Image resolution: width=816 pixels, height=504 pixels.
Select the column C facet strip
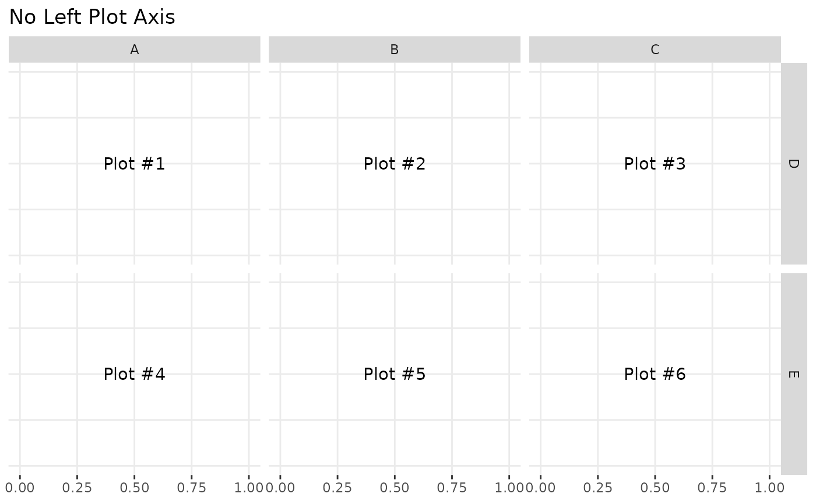655,50
